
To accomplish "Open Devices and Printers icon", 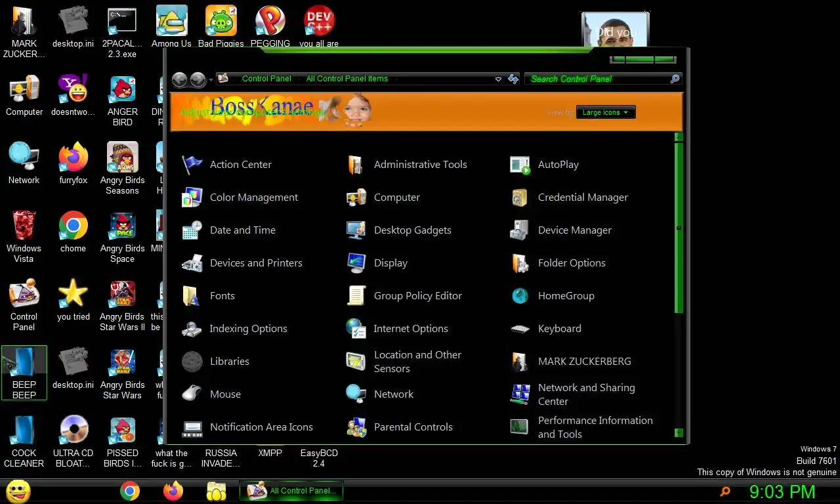I will tap(192, 262).
